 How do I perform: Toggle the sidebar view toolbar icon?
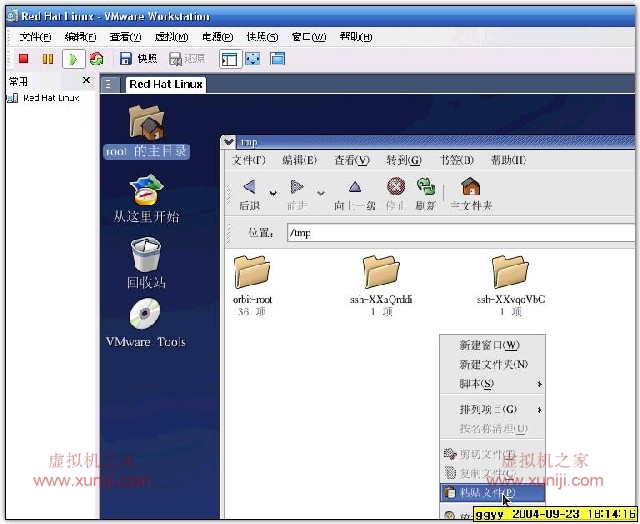230,60
